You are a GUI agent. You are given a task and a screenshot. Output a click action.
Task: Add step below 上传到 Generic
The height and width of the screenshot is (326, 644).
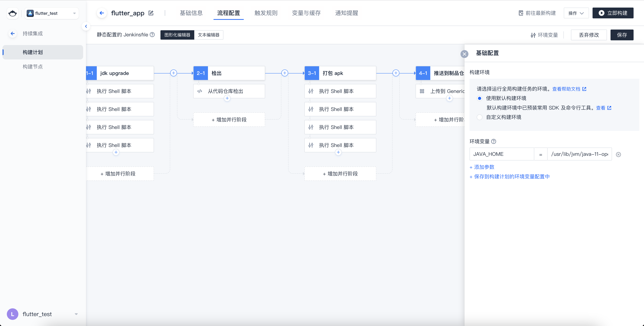450,98
